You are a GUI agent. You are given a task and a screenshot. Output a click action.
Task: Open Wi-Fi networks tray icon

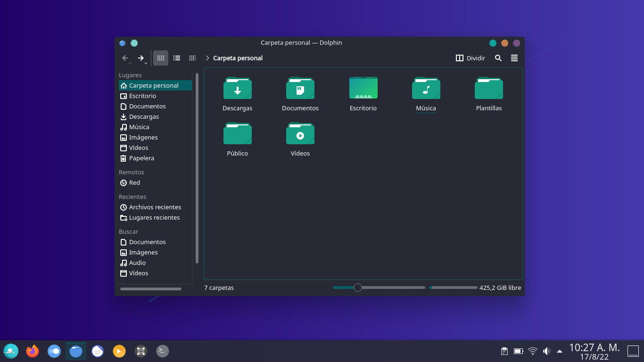[x=533, y=351]
